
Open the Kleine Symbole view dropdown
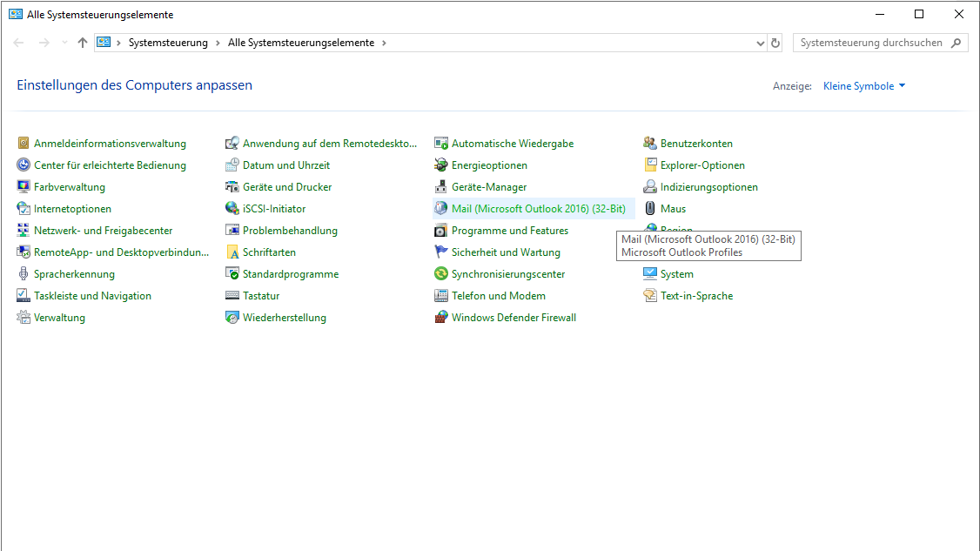tap(864, 86)
